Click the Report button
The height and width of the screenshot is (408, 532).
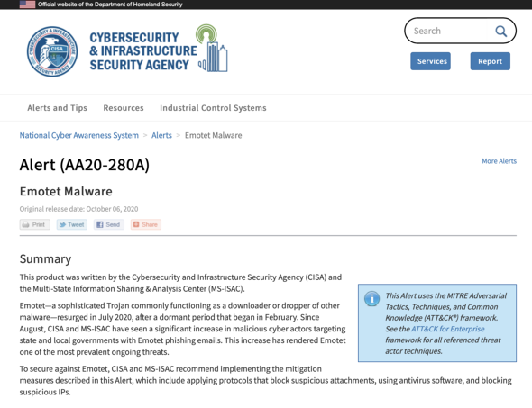click(x=490, y=61)
